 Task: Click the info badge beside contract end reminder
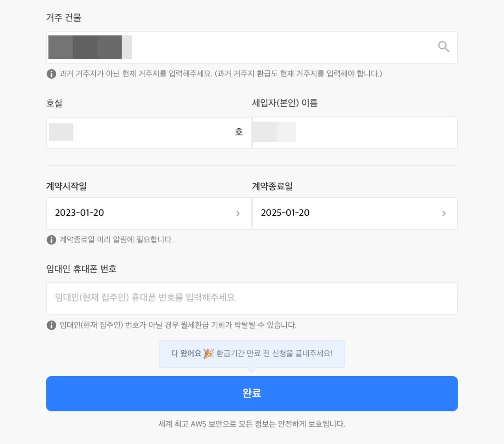click(x=51, y=240)
